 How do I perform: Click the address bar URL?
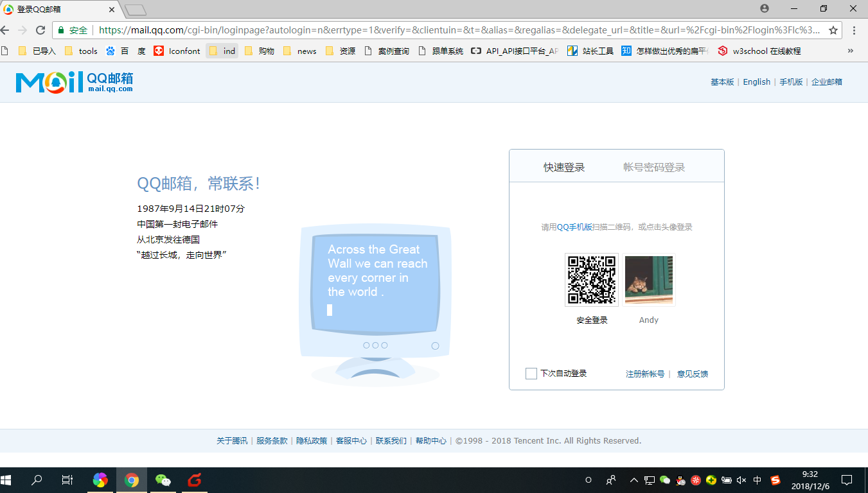(459, 30)
